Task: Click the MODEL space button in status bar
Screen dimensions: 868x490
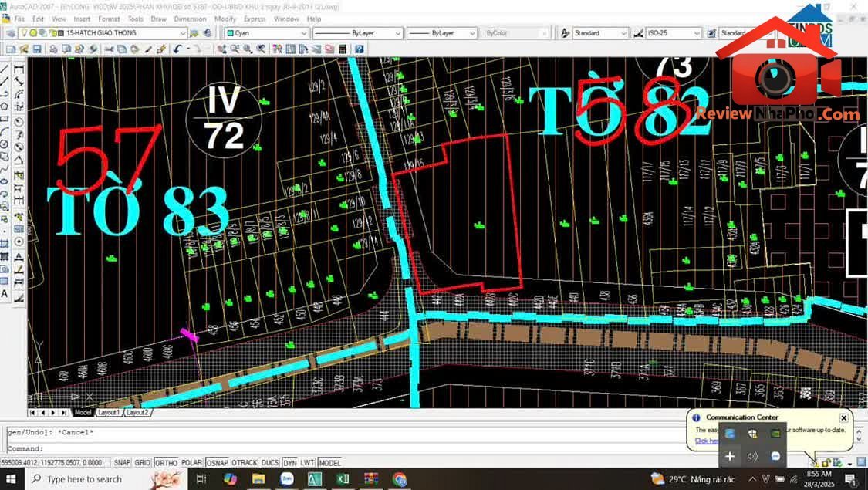Action: (330, 462)
